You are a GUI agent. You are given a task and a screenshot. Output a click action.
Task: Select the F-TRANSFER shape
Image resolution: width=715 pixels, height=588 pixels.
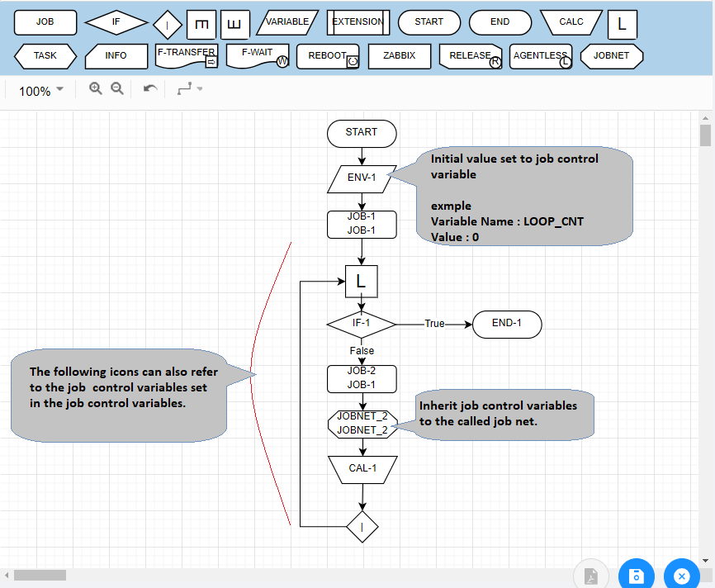click(x=187, y=56)
